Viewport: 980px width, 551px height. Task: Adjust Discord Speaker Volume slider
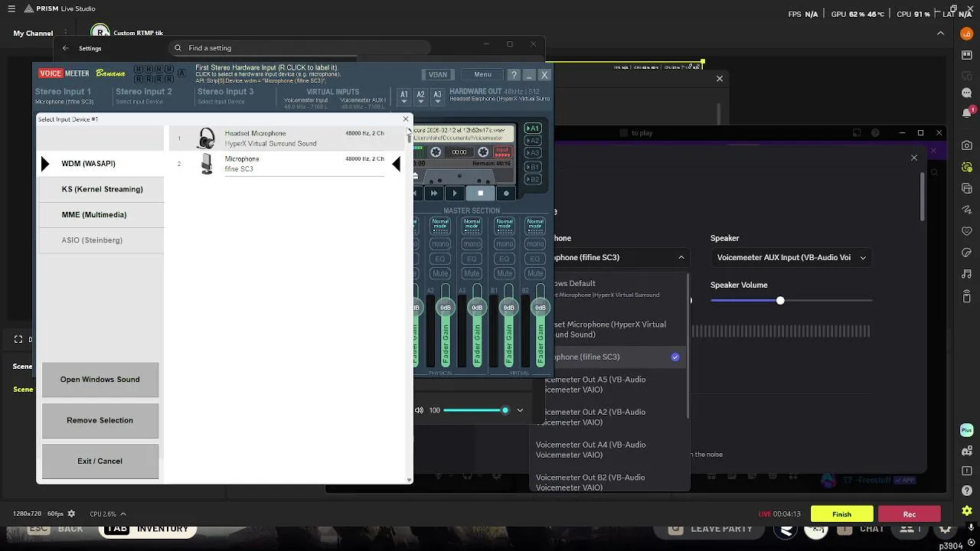(x=780, y=301)
